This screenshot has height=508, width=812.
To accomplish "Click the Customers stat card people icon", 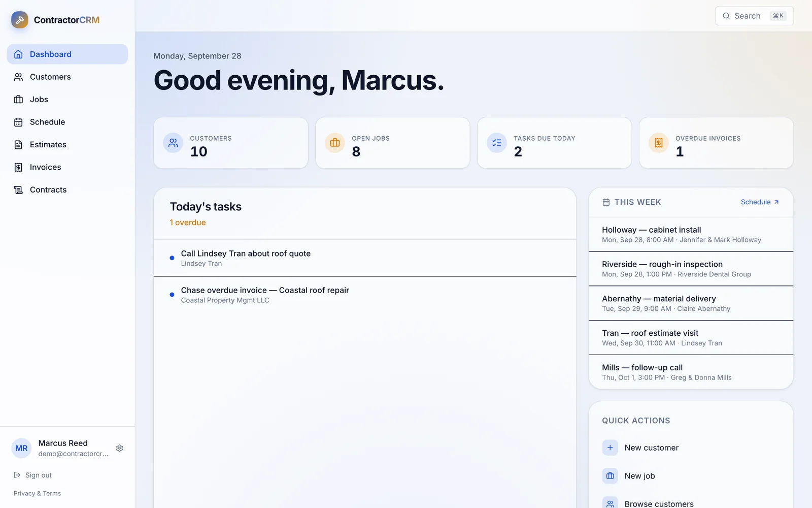I will tap(173, 143).
